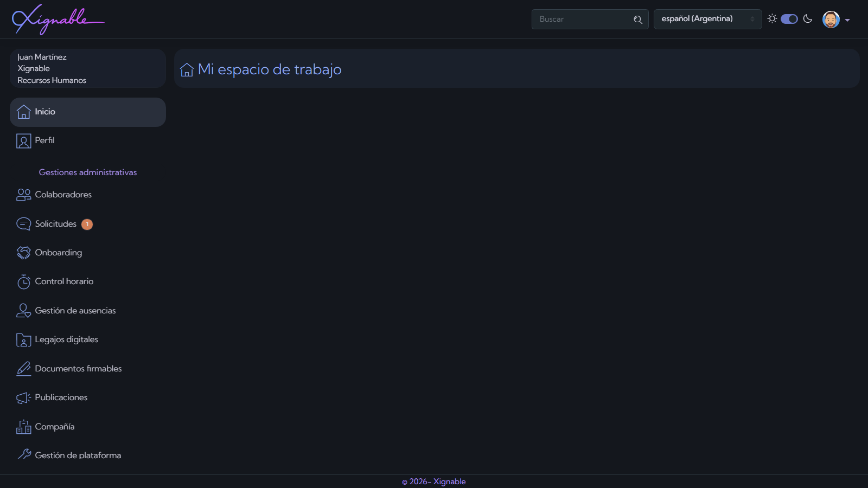The width and height of the screenshot is (868, 488).
Task: Click inside the Buscar search field
Action: [583, 19]
